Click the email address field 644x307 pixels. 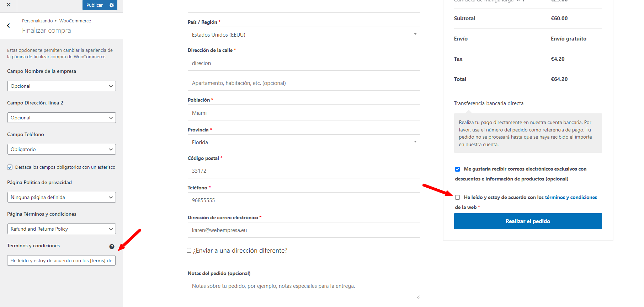pos(304,230)
